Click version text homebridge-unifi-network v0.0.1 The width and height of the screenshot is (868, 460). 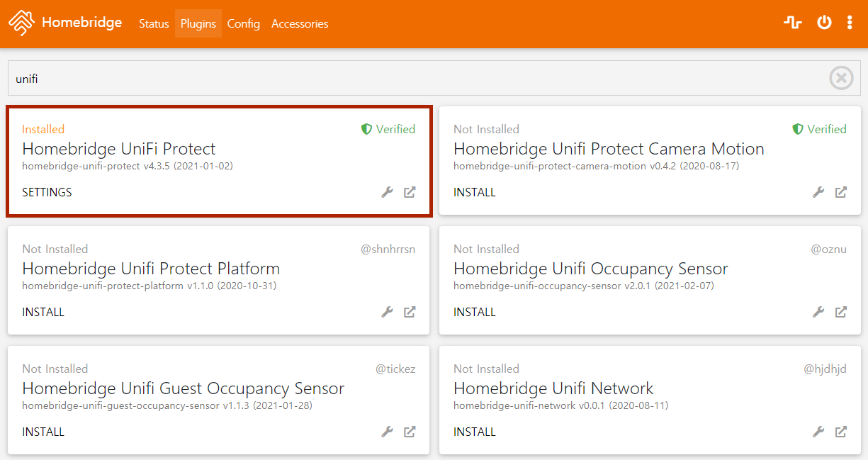click(x=560, y=406)
